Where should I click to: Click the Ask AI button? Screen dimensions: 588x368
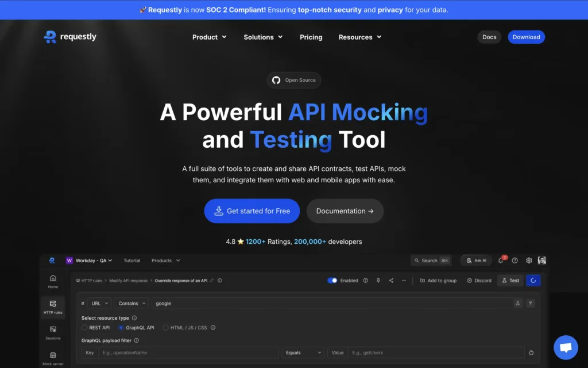click(x=476, y=260)
